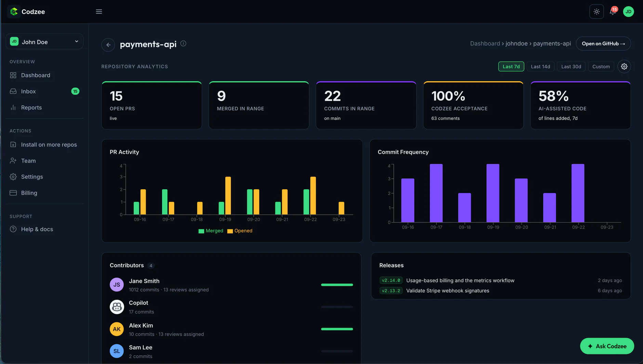The image size is (643, 364).
Task: Click the info icon beside payments-api
Action: point(183,43)
